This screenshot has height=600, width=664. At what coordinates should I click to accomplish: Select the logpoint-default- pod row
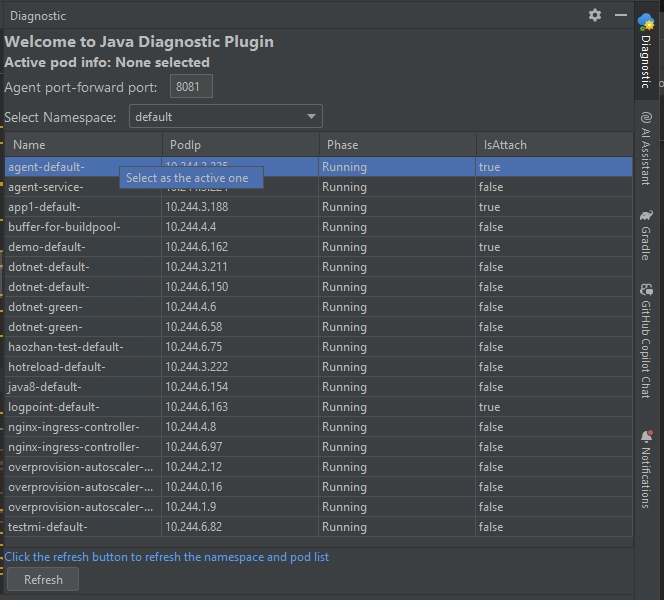tap(82, 407)
